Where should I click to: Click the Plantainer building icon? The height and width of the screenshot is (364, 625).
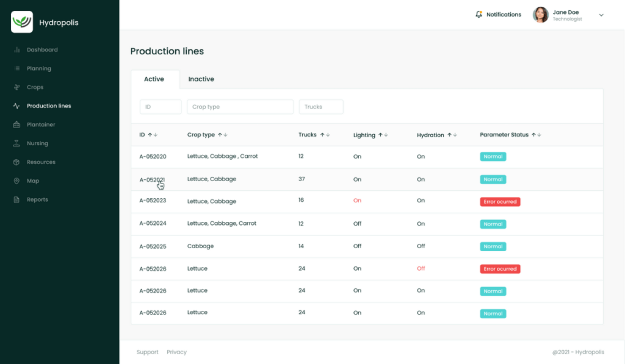(x=16, y=125)
